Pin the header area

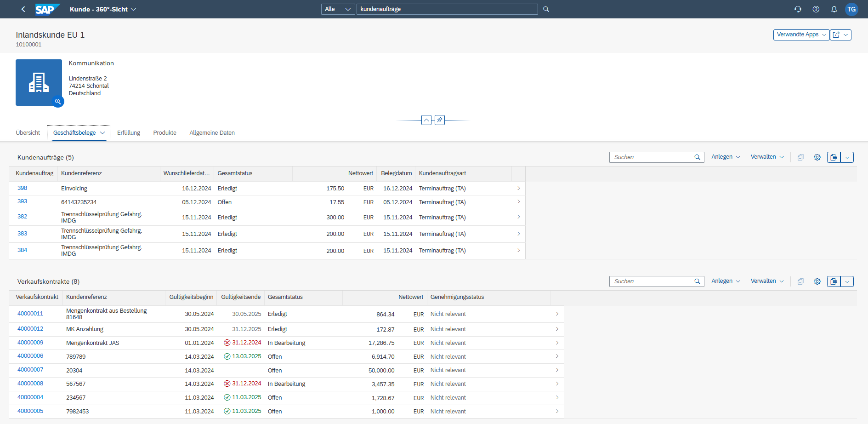pyautogui.click(x=439, y=120)
